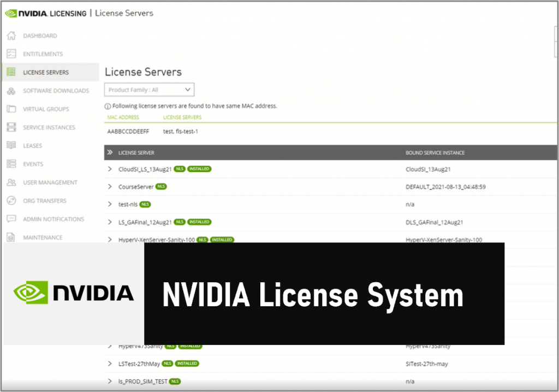Toggle open the LS_GAFinal_12Aug21 row
Image resolution: width=559 pixels, height=392 pixels.
click(110, 222)
